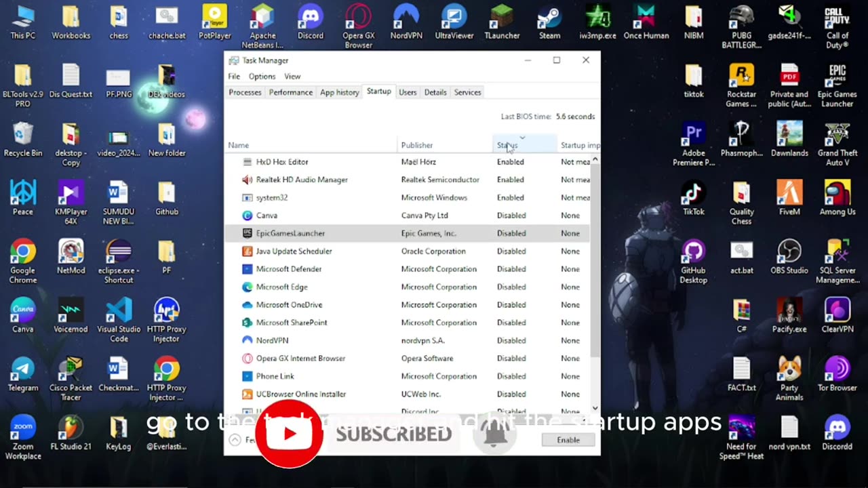
Task: Click the startup list vertical scrollbar
Action: 595,261
